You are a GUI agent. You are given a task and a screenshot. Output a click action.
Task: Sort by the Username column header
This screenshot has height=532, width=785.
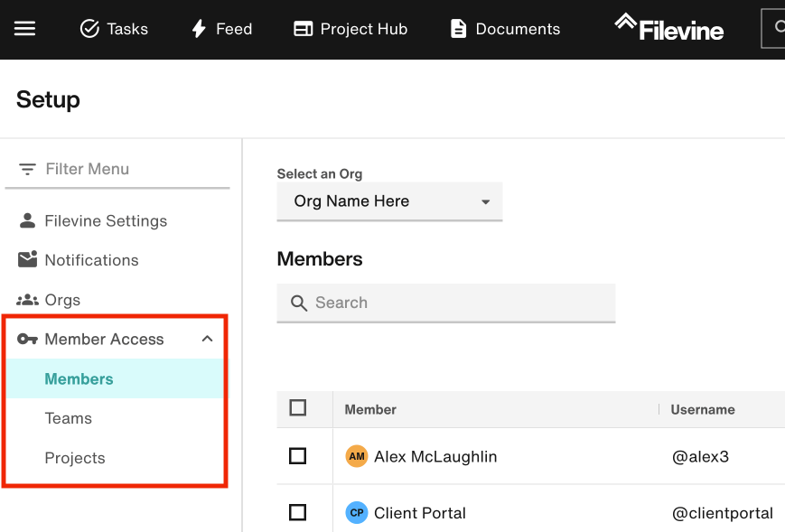coord(703,409)
